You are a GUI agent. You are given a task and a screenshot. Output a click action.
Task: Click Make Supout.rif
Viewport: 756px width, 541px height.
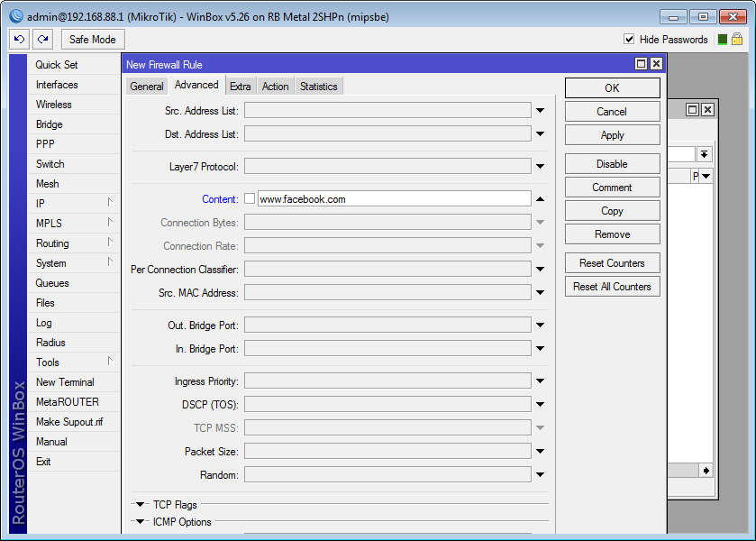[74, 422]
